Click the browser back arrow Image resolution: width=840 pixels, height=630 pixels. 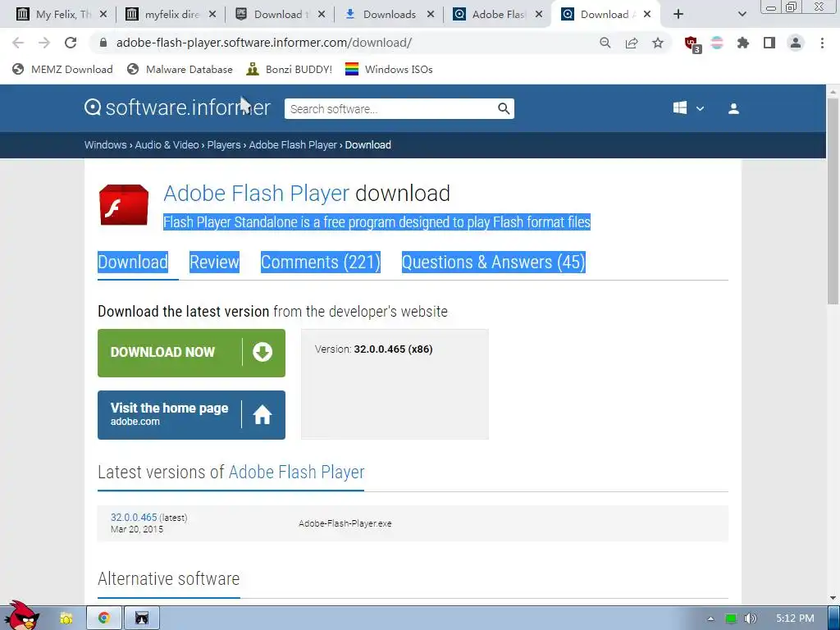[x=18, y=43]
